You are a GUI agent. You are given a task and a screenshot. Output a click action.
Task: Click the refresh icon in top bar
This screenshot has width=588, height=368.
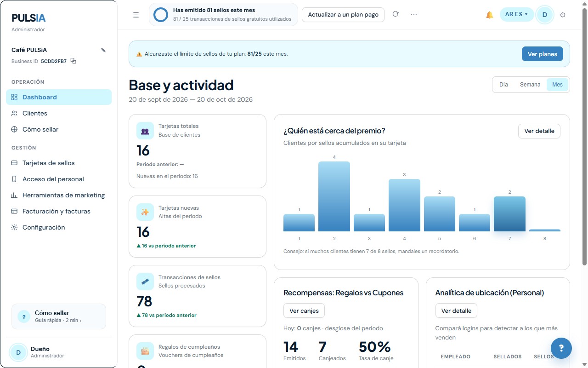[396, 14]
